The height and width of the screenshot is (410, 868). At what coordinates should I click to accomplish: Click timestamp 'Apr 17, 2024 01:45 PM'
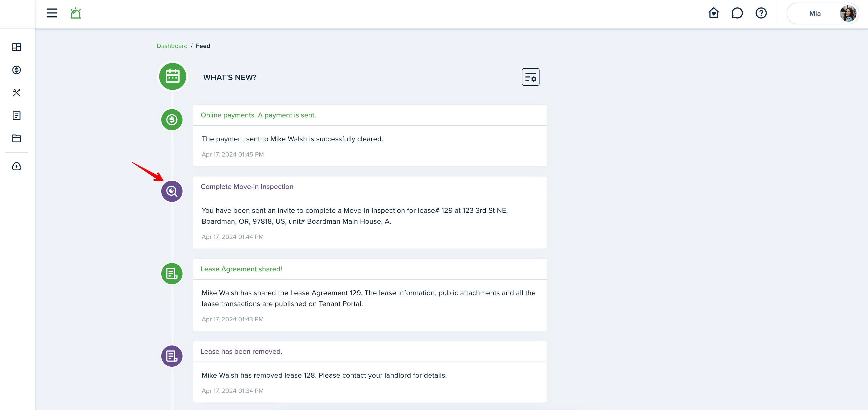[x=233, y=155]
